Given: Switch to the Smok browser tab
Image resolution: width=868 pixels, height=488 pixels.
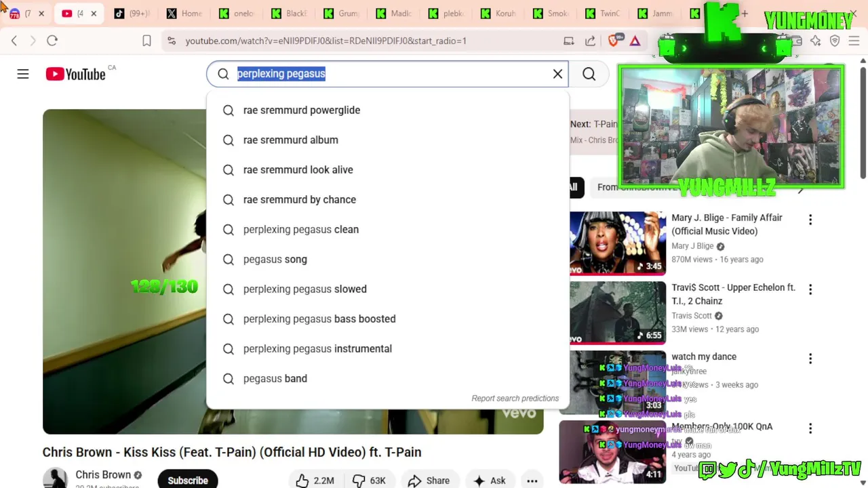Looking at the screenshot, I should tap(550, 14).
